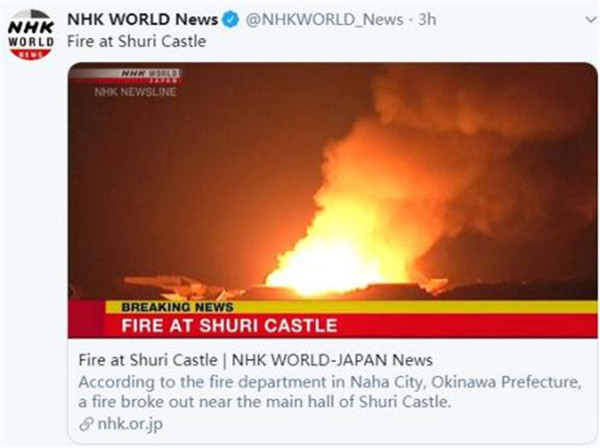The image size is (600, 448).
Task: Click the blue verified badge
Action: (x=231, y=20)
